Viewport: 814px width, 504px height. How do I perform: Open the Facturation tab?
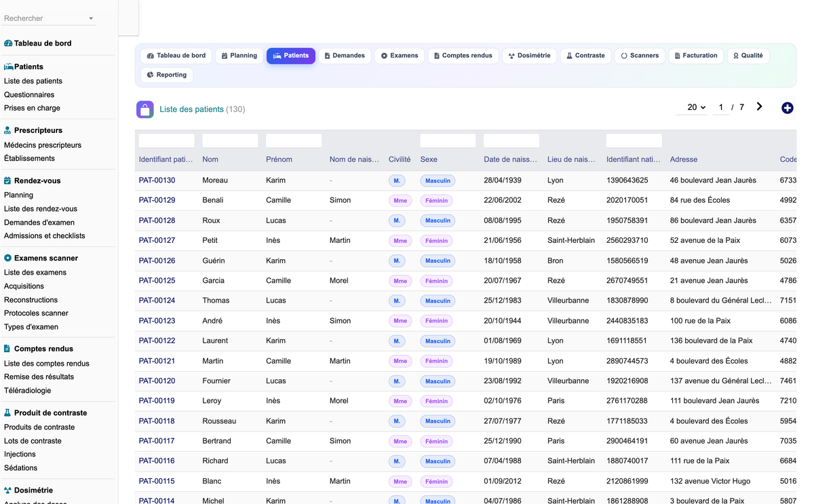[696, 56]
